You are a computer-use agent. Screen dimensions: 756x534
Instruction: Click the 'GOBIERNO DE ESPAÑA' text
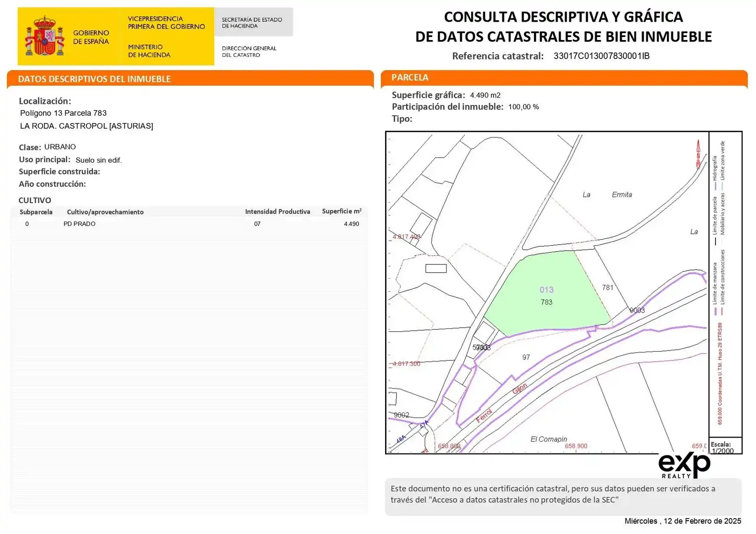click(91, 37)
